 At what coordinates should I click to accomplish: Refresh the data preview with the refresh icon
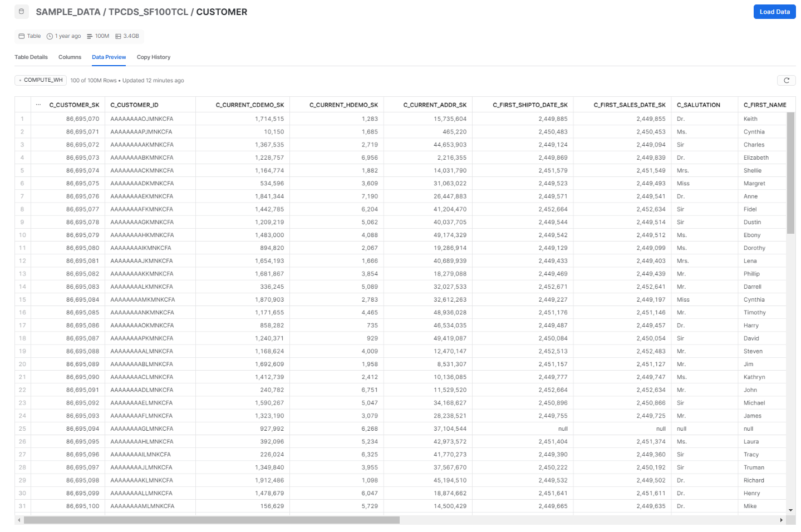pyautogui.click(x=786, y=80)
